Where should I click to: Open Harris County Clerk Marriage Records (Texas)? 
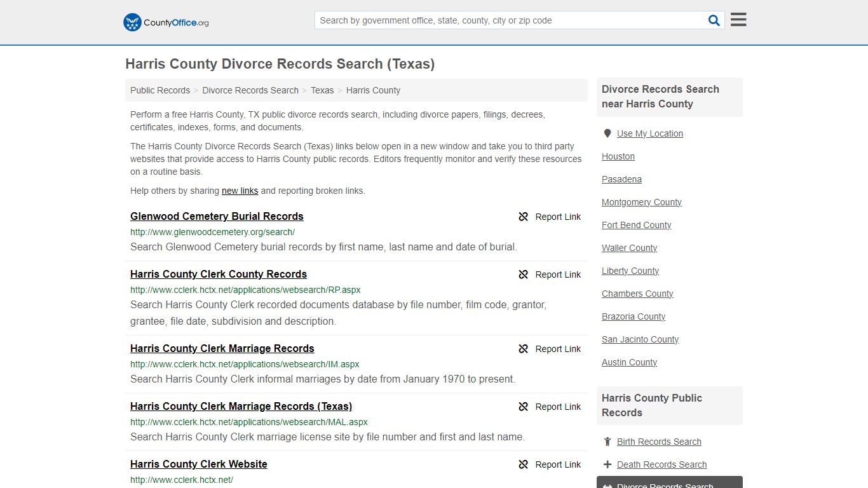tap(241, 406)
